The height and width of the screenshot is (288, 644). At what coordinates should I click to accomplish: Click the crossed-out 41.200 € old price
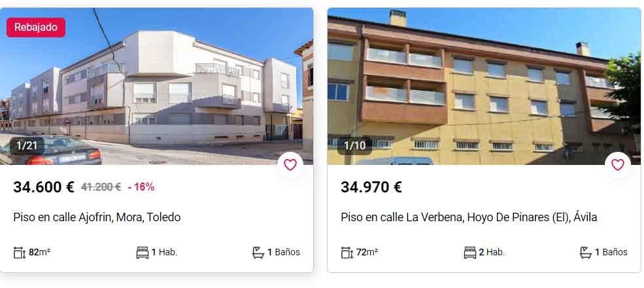pos(101,187)
